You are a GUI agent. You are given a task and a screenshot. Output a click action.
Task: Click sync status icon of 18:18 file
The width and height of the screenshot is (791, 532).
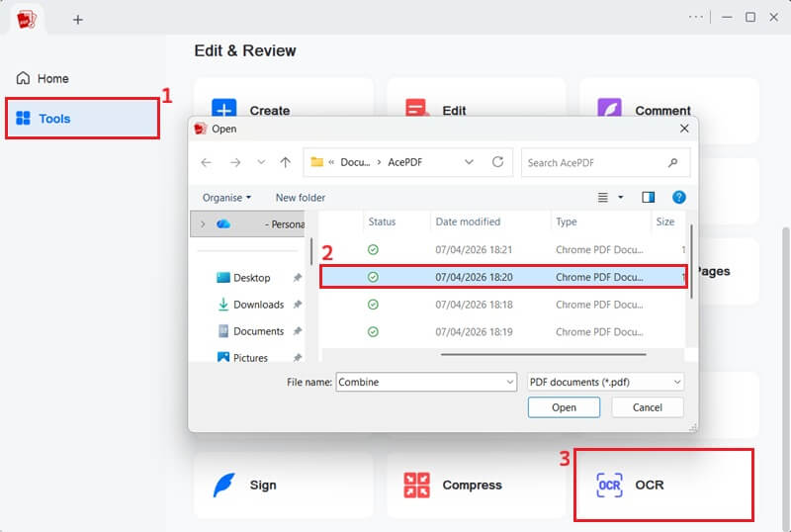pos(373,305)
